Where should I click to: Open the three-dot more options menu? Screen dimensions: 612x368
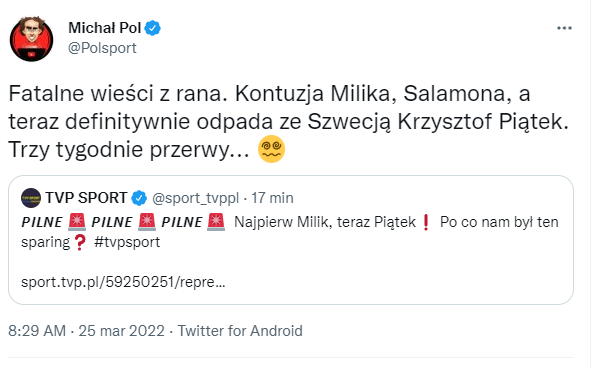(564, 28)
